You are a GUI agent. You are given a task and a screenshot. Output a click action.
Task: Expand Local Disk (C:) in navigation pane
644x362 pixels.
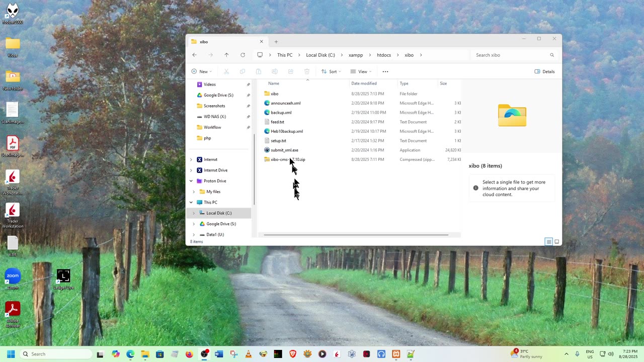click(x=194, y=213)
